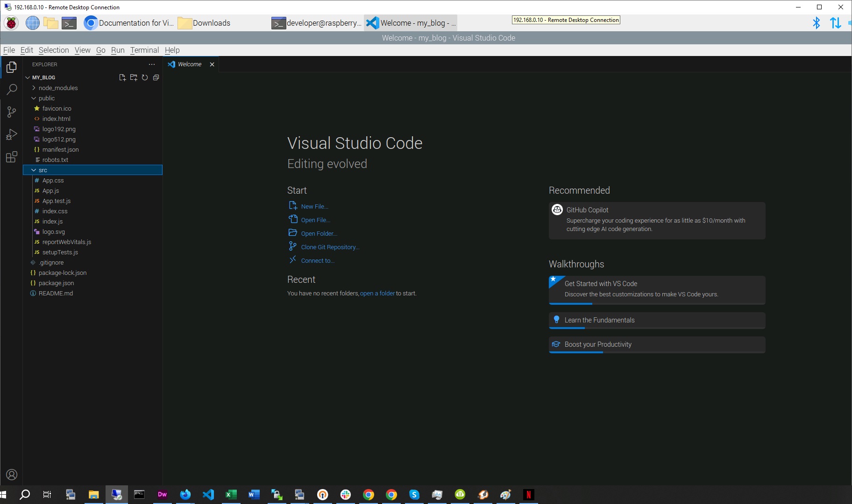Open Get Started with VS Code walkthrough
The width and height of the screenshot is (852, 504).
tap(657, 290)
